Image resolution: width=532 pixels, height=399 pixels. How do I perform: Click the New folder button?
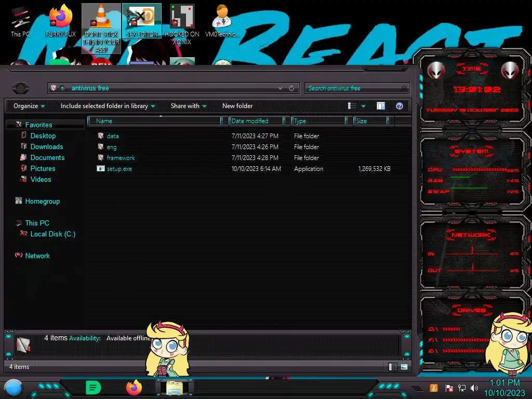coord(237,106)
